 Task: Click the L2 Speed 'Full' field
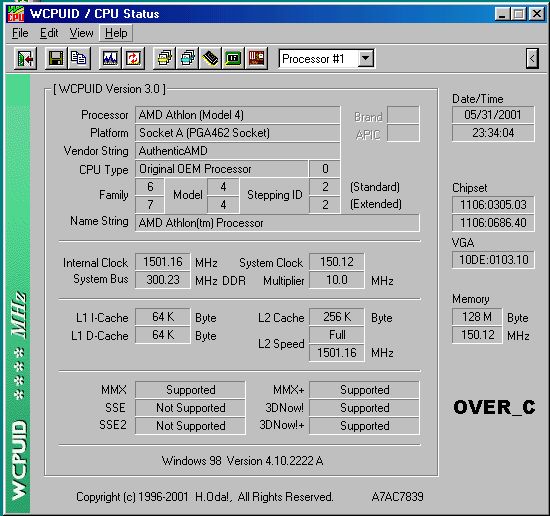[x=337, y=335]
